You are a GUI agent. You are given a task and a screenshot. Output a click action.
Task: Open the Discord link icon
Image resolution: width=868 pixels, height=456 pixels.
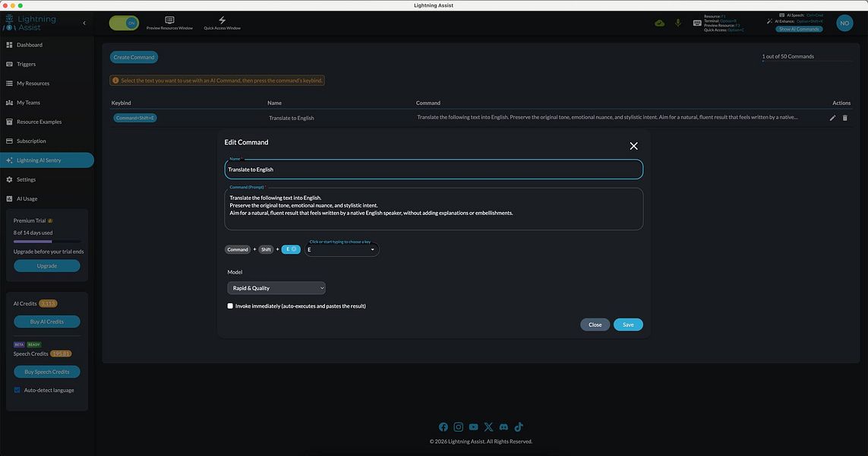(x=503, y=426)
